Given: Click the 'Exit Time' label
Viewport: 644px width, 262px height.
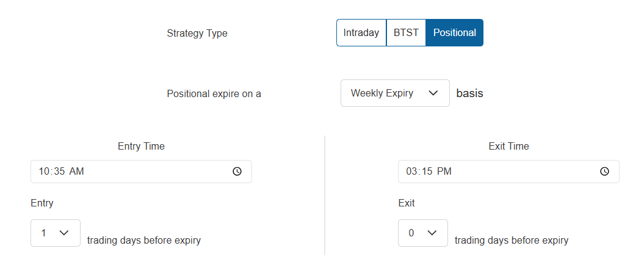Looking at the screenshot, I should (x=508, y=147).
